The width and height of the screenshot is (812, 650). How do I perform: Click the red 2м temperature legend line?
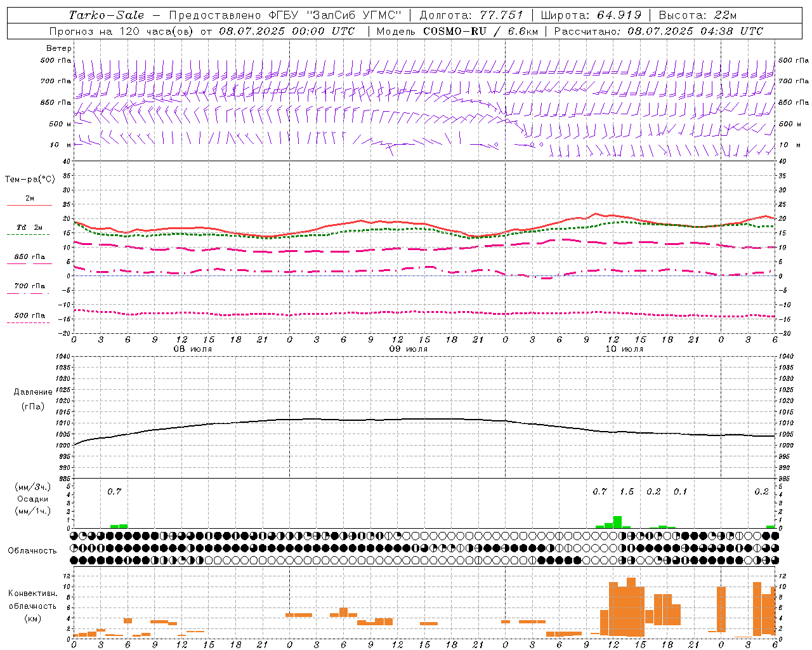click(29, 205)
